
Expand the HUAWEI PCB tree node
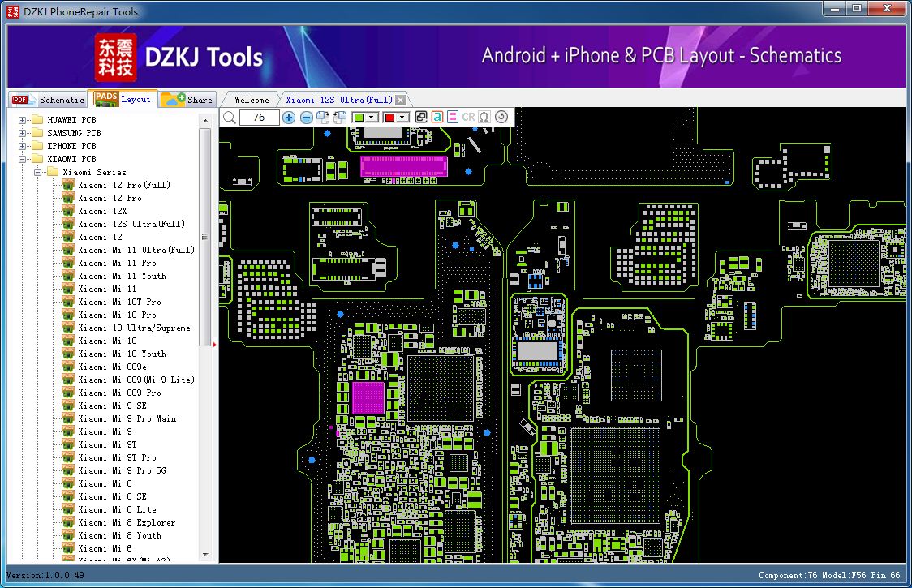coord(22,120)
